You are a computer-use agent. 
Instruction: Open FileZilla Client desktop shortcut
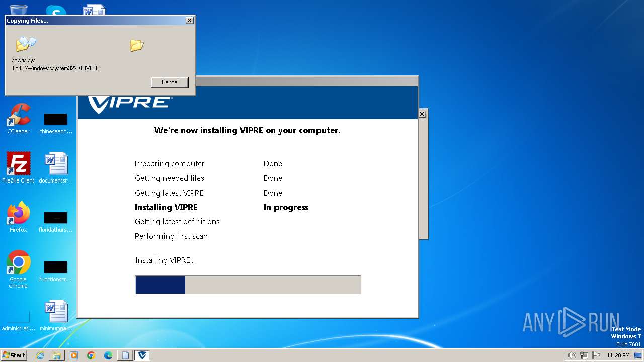[18, 168]
